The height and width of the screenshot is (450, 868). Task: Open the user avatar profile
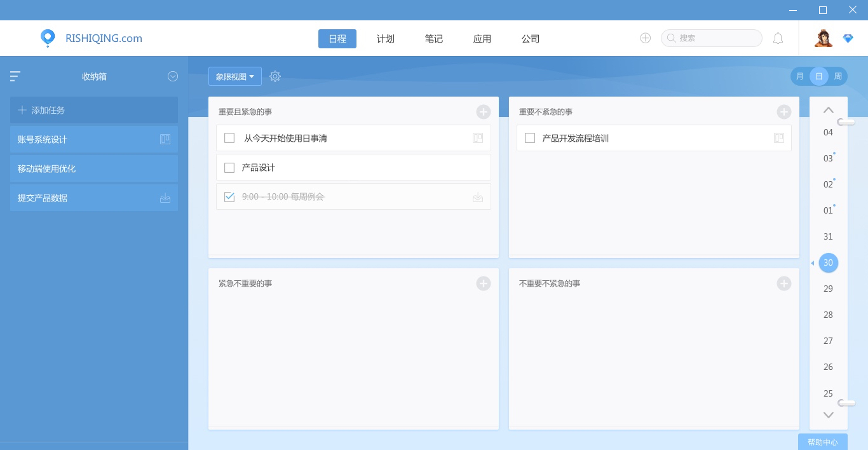[x=824, y=38]
